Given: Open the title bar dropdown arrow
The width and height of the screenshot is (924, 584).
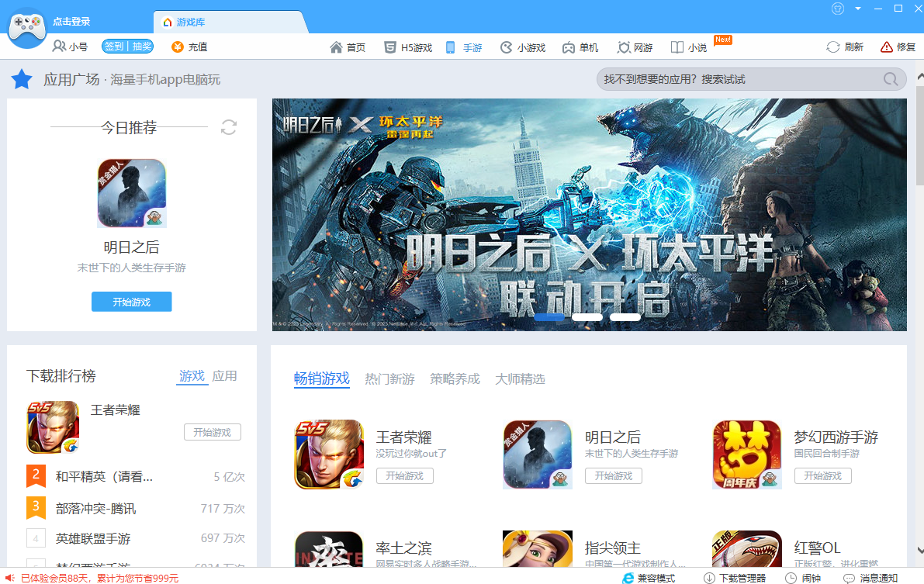Looking at the screenshot, I should pos(858,9).
